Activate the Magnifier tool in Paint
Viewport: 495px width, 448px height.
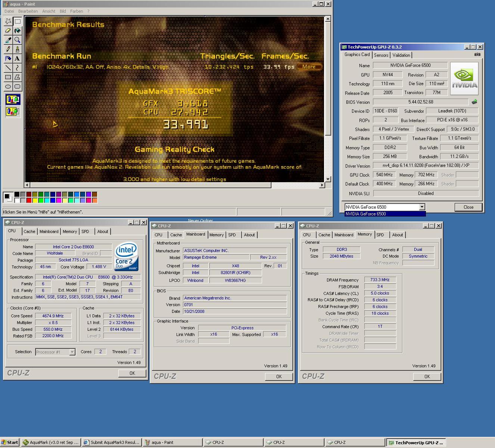click(18, 40)
